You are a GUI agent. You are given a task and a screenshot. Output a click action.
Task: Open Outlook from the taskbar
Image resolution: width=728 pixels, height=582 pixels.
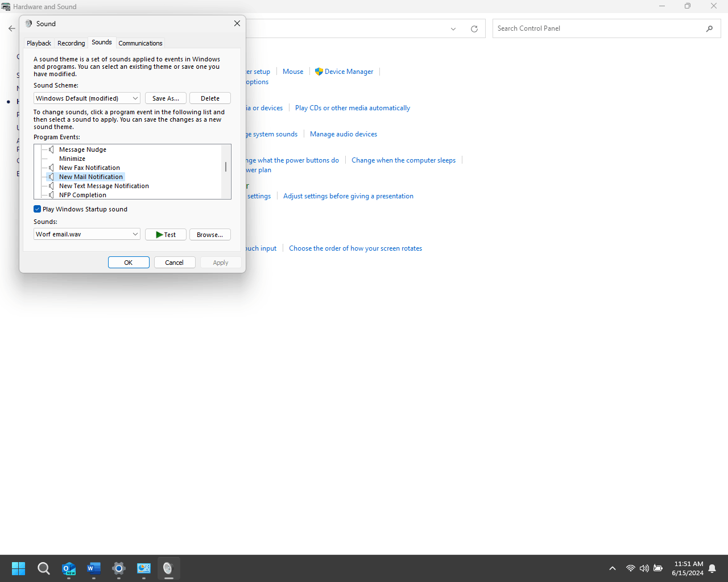click(68, 568)
